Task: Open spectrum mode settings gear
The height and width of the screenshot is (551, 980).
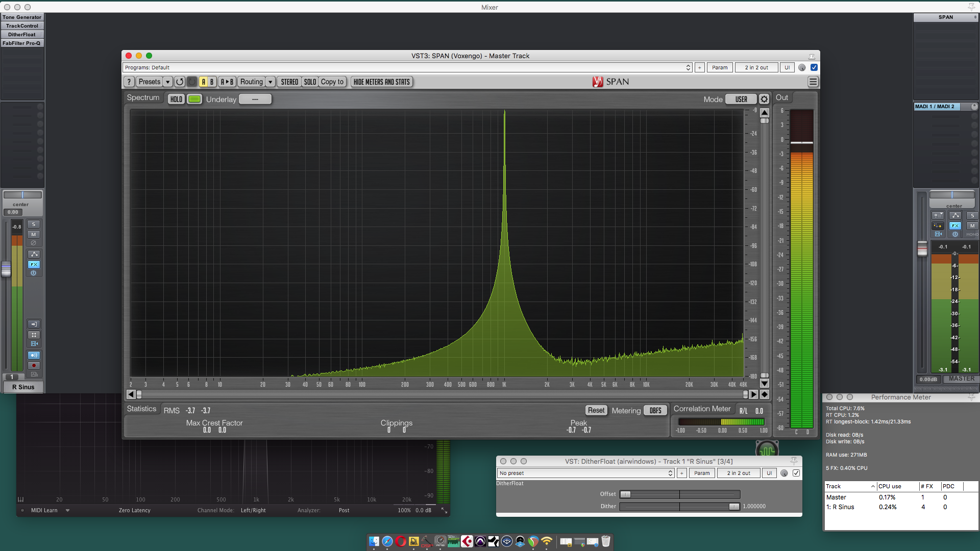Action: coord(764,99)
